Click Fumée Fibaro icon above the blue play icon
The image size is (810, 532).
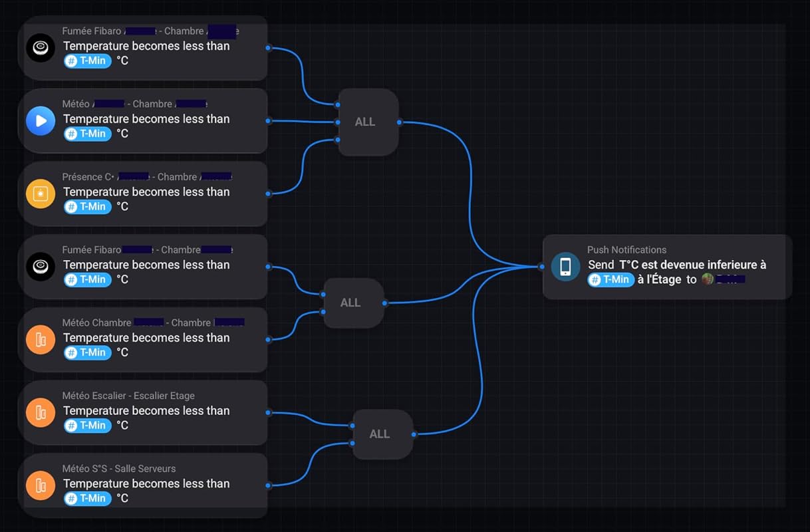[x=41, y=48]
